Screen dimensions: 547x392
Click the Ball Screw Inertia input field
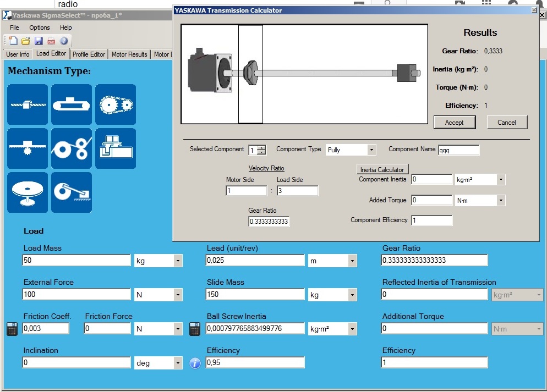coord(255,329)
